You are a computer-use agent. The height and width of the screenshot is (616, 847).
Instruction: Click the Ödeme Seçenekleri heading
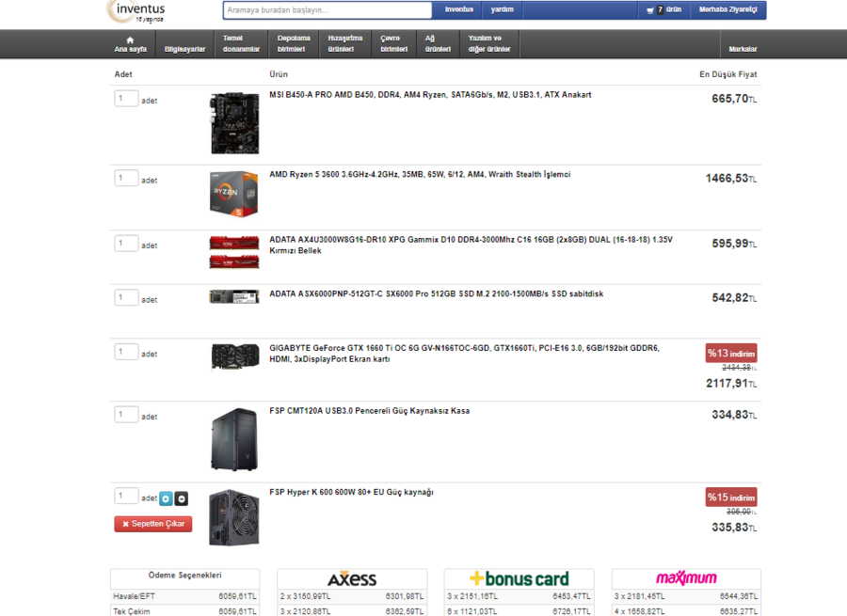pyautogui.click(x=184, y=576)
